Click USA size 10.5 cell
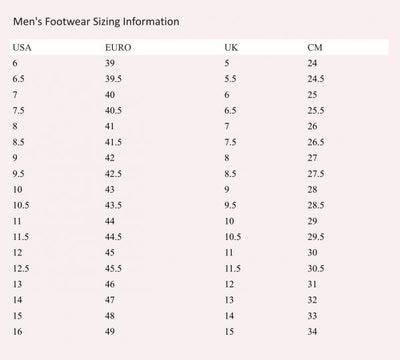 [x=21, y=205]
